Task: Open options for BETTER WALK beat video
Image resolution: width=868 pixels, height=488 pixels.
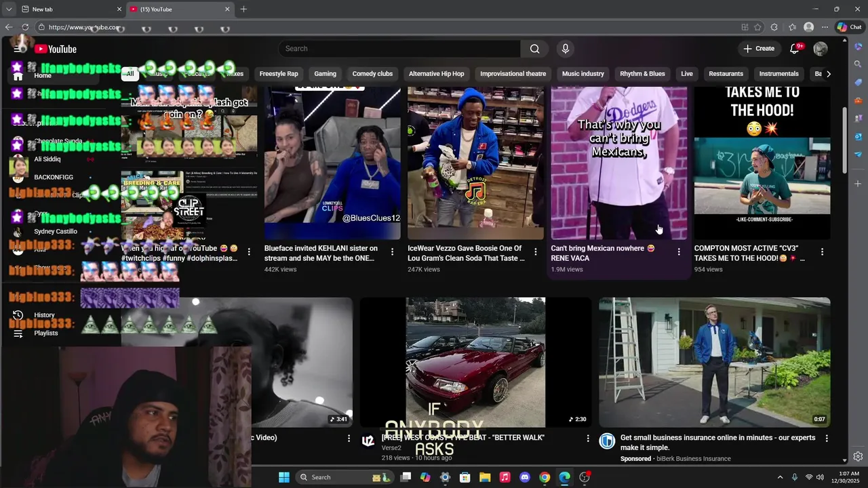Action: coord(588,439)
